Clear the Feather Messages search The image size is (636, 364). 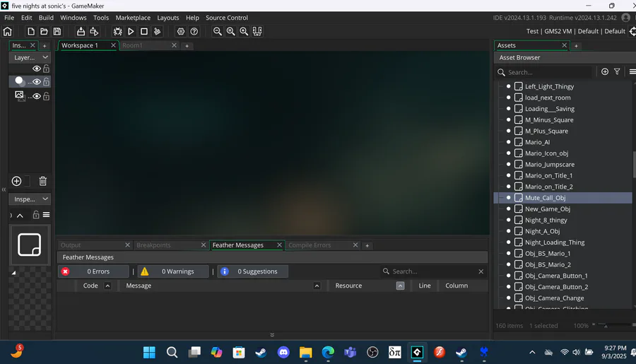pyautogui.click(x=481, y=271)
